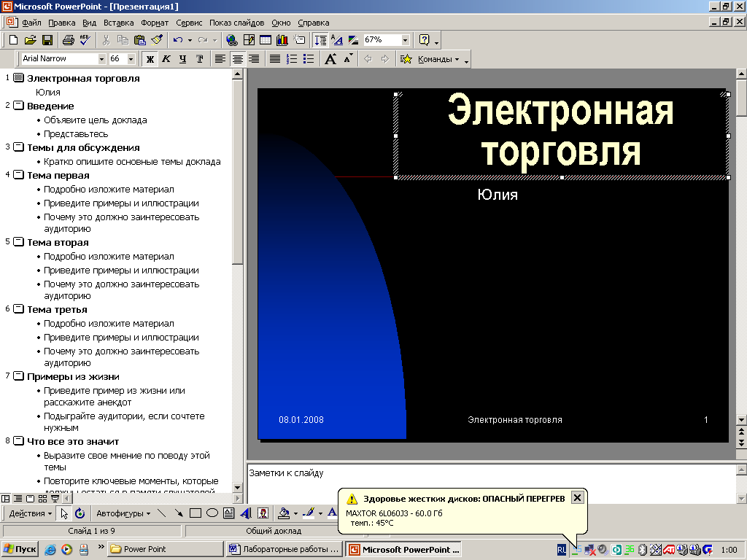Insert WordArt object
The height and width of the screenshot is (560, 747).
point(246,513)
